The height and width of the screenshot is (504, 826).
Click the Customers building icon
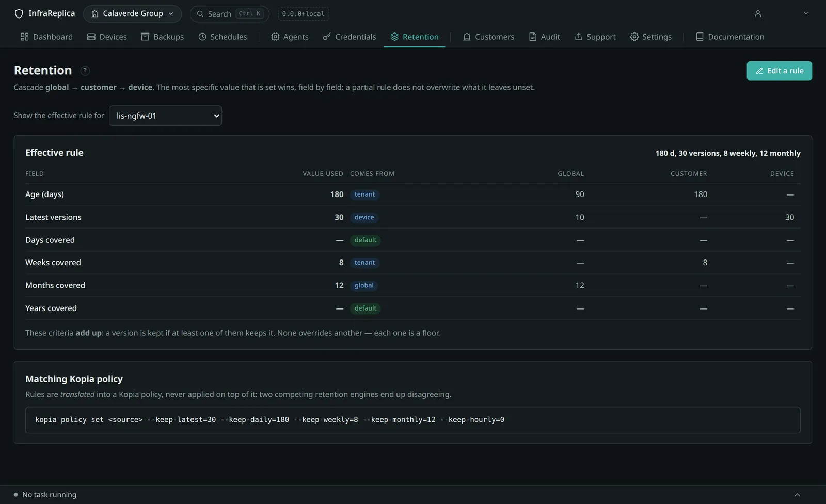point(467,37)
